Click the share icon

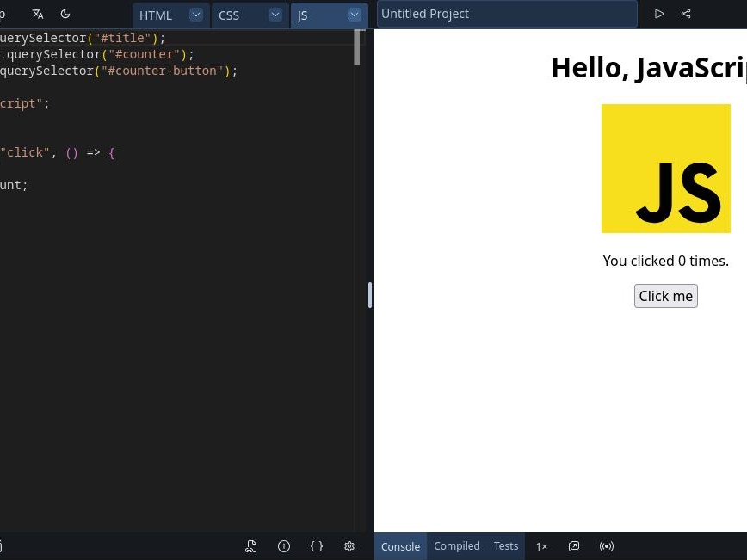click(x=686, y=14)
